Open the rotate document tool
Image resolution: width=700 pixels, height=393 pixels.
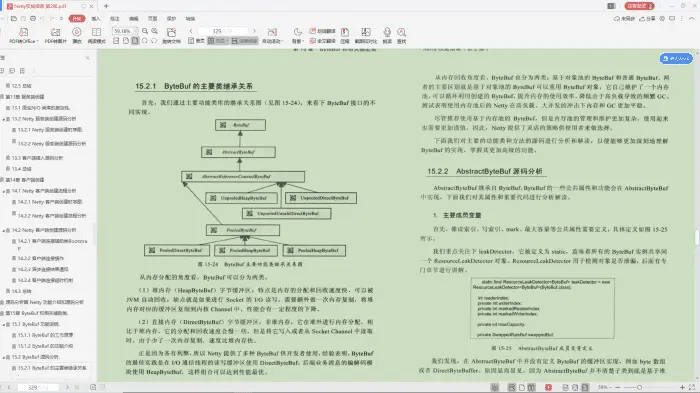click(171, 35)
